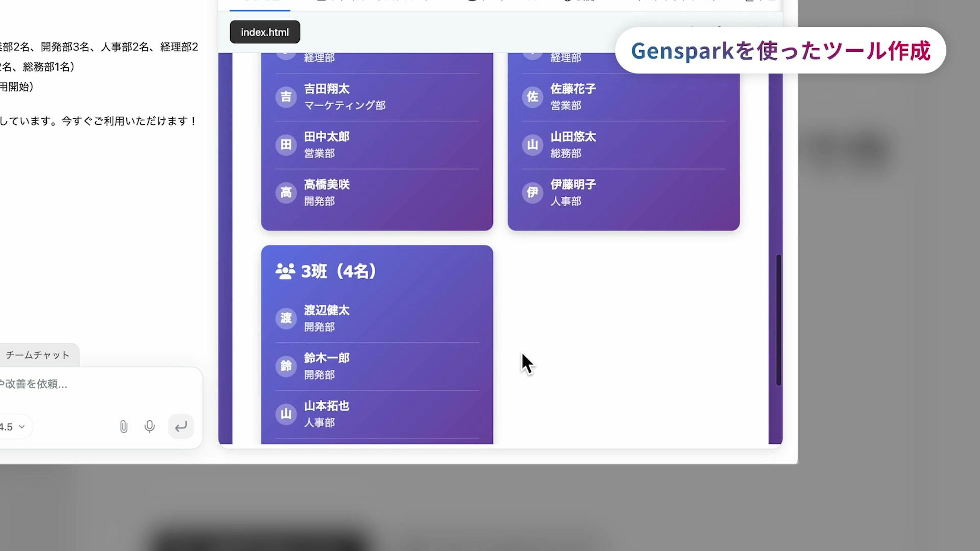Click the 山本拓也 member name
Viewport: 980px width, 551px height.
point(326,406)
